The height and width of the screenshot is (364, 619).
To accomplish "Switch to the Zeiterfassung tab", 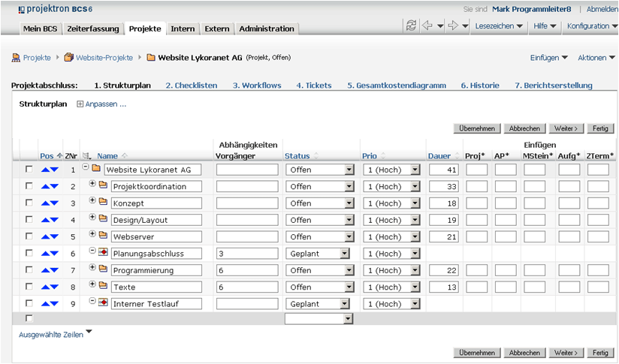I will (92, 29).
